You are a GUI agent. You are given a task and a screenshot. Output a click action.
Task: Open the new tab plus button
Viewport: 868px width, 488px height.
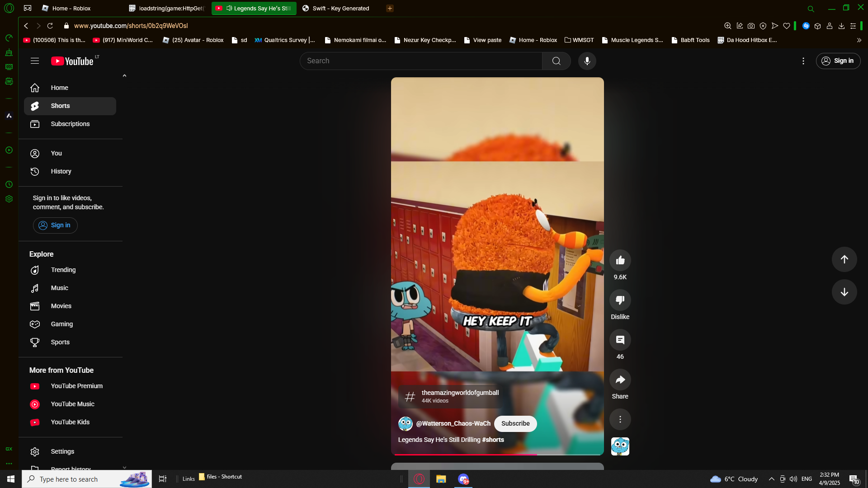390,8
